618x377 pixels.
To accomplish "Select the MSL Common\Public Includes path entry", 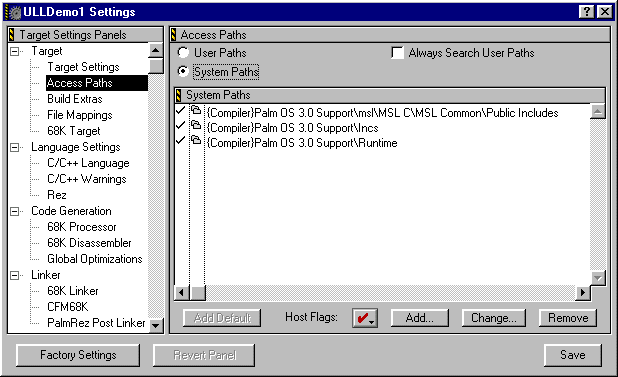I will (x=382, y=113).
